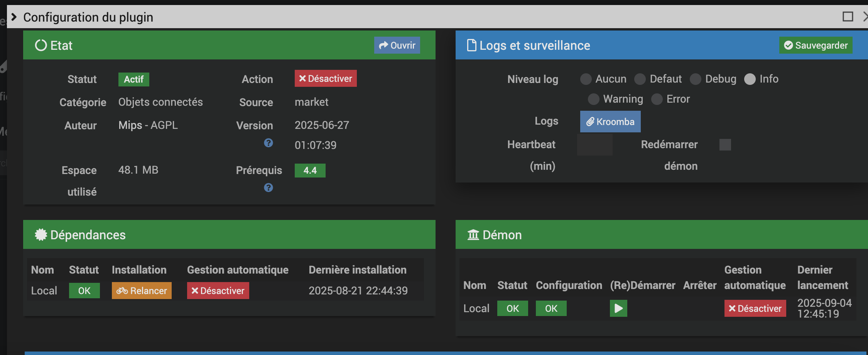The width and height of the screenshot is (868, 355).
Task: Click the Heartbeat minutes input field
Action: pos(594,145)
